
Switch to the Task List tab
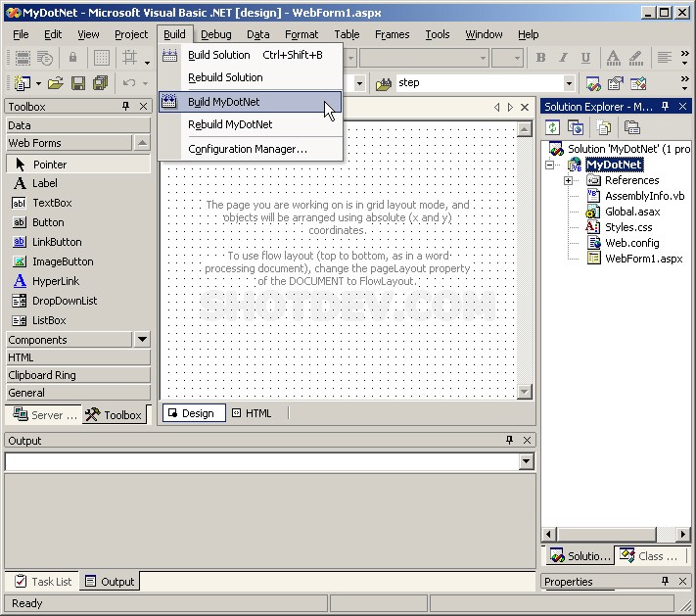(x=43, y=582)
